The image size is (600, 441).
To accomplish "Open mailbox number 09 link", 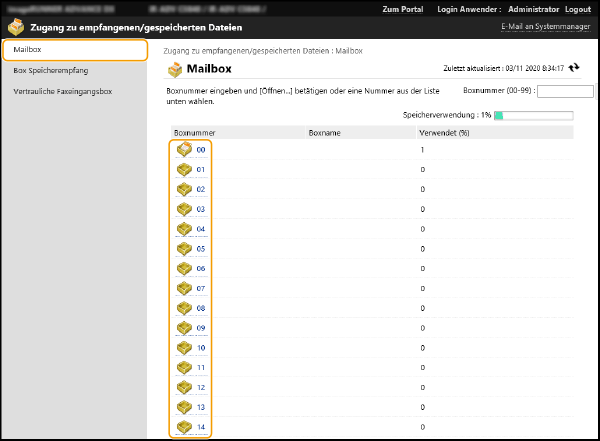I will point(201,328).
